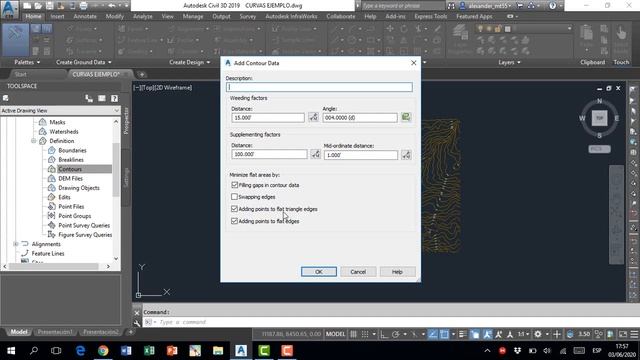Toggle Adding points to flat triangle edges
Image resolution: width=640 pixels, height=360 pixels.
[x=234, y=209]
